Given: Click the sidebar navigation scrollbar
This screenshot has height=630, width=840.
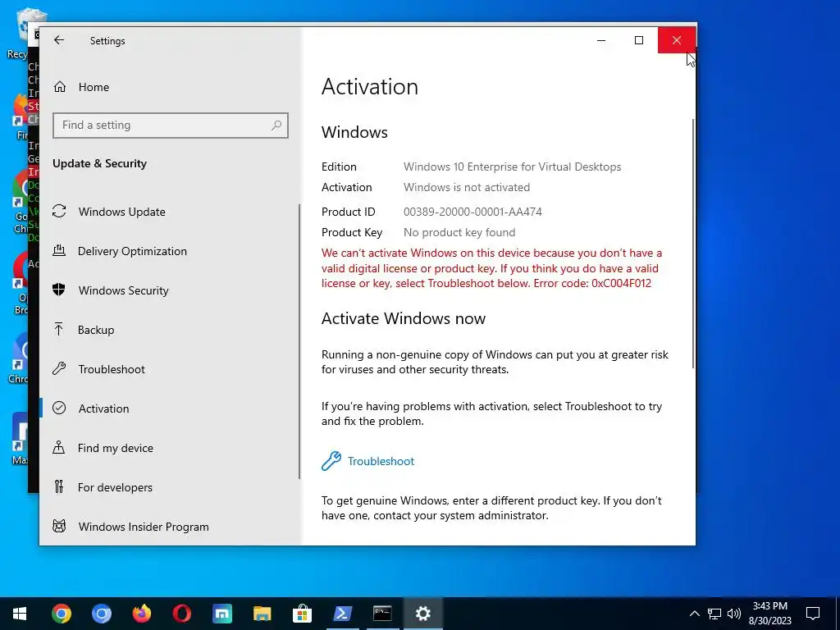Looking at the screenshot, I should [x=299, y=341].
